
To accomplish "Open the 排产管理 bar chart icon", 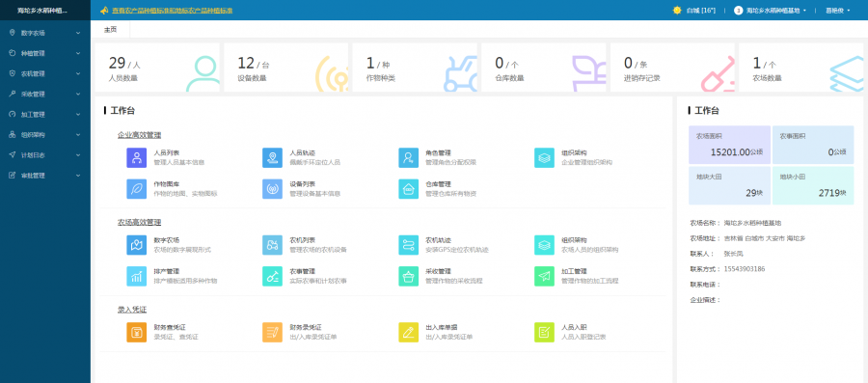I will [136, 276].
